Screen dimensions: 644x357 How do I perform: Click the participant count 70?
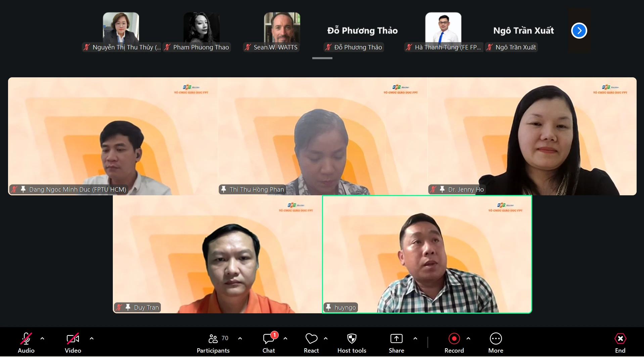pyautogui.click(x=225, y=338)
